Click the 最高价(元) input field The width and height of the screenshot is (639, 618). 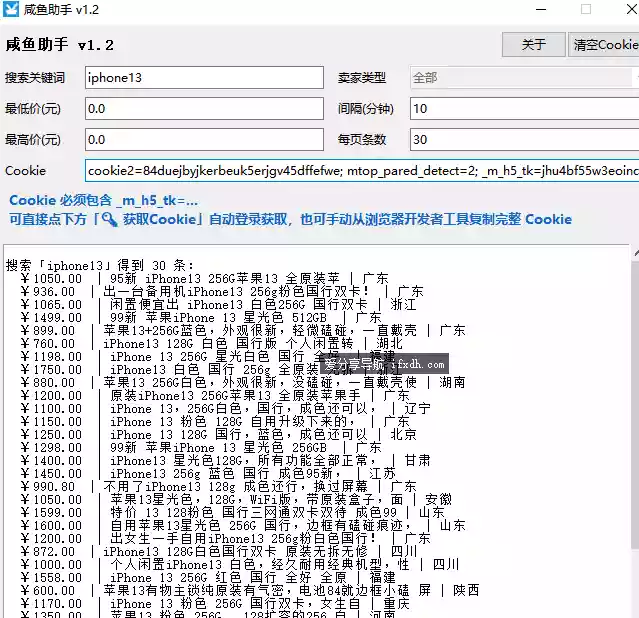click(204, 139)
